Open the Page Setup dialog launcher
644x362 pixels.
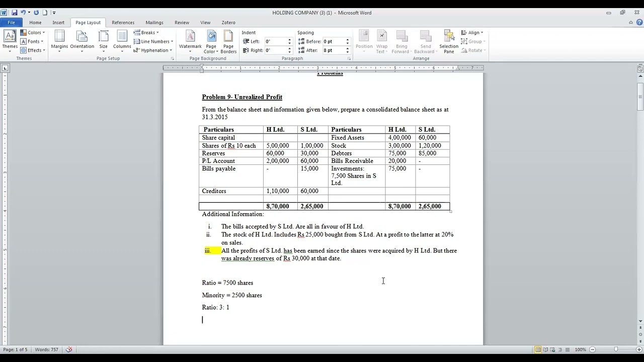click(x=172, y=59)
